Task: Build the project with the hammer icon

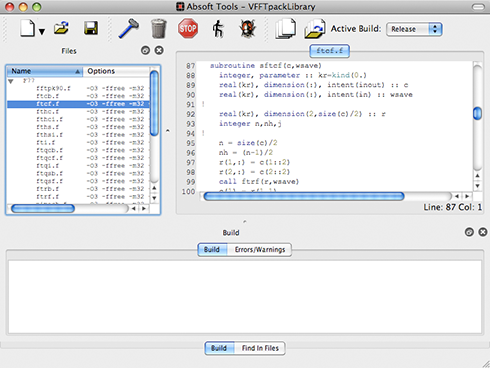Action: click(128, 28)
